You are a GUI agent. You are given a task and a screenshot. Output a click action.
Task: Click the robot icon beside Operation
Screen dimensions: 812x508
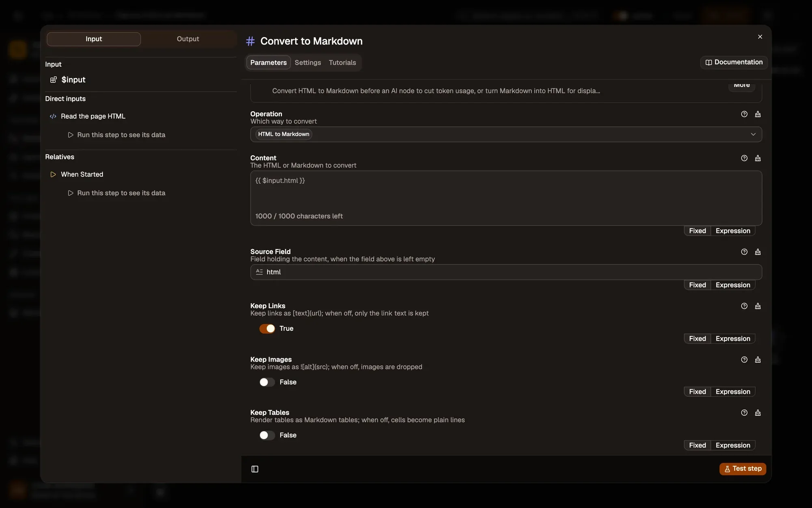758,114
